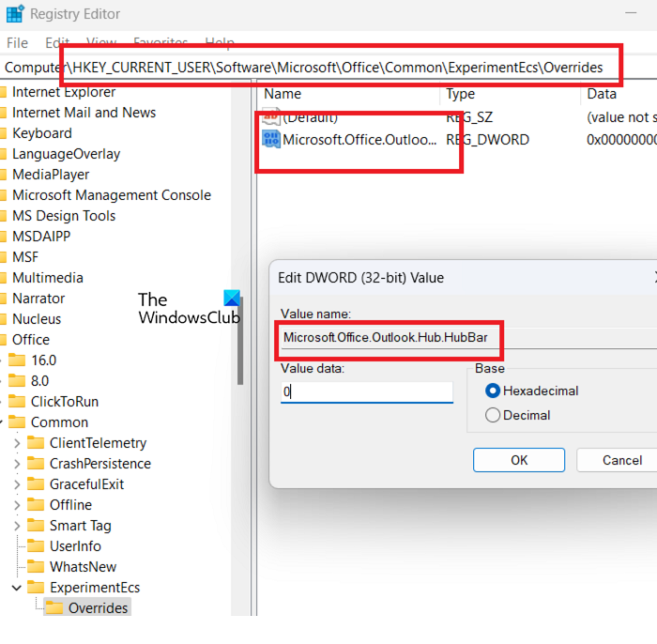This screenshot has height=644, width=657.
Task: Select the Internet Explorer key
Action: pos(64,91)
